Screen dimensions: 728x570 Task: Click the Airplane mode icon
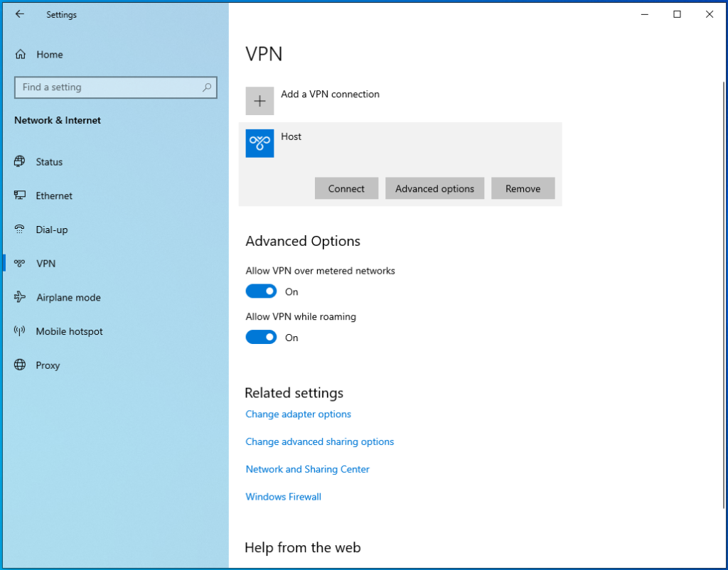tap(20, 298)
